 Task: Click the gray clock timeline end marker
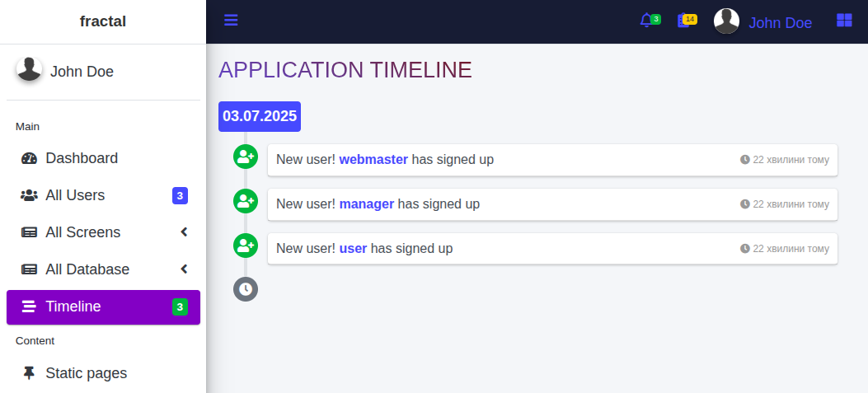point(245,289)
